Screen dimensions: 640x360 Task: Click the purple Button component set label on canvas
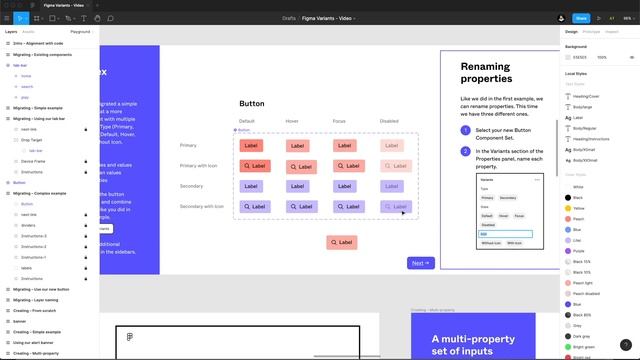tap(242, 130)
